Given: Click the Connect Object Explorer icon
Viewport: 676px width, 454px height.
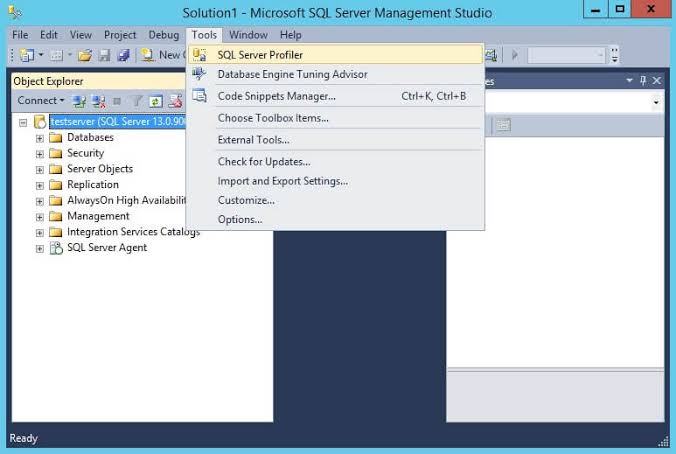Looking at the screenshot, I should pos(79,101).
